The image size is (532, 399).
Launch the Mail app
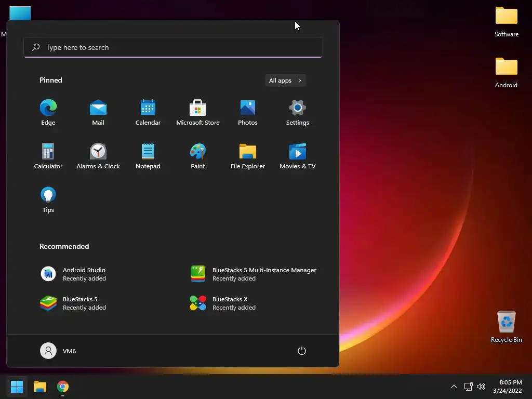(98, 113)
